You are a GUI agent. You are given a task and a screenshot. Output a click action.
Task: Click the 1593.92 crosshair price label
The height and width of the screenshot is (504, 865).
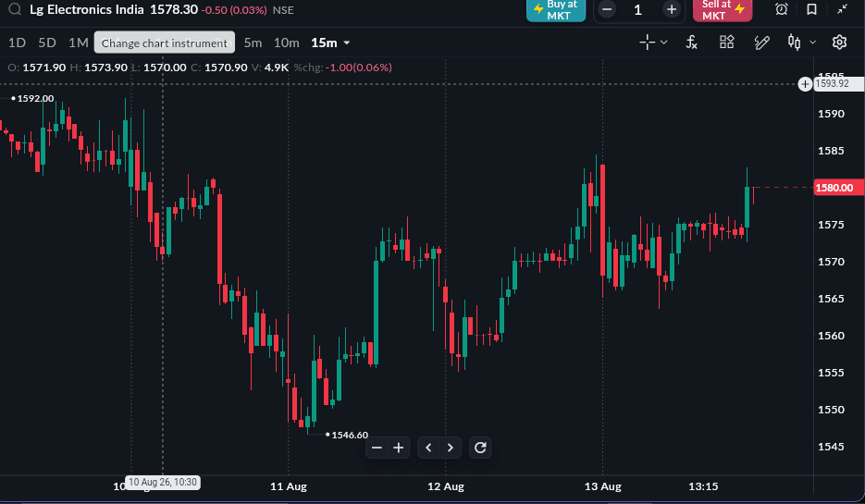pyautogui.click(x=838, y=84)
